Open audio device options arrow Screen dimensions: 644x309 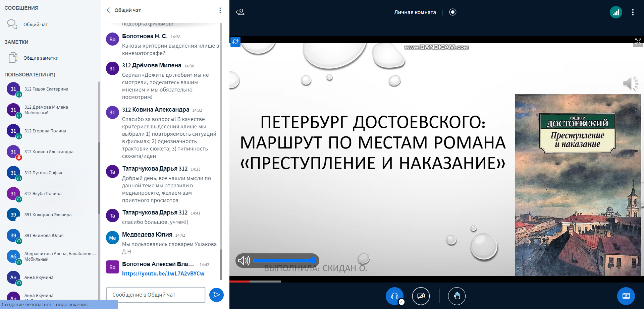pos(401,302)
